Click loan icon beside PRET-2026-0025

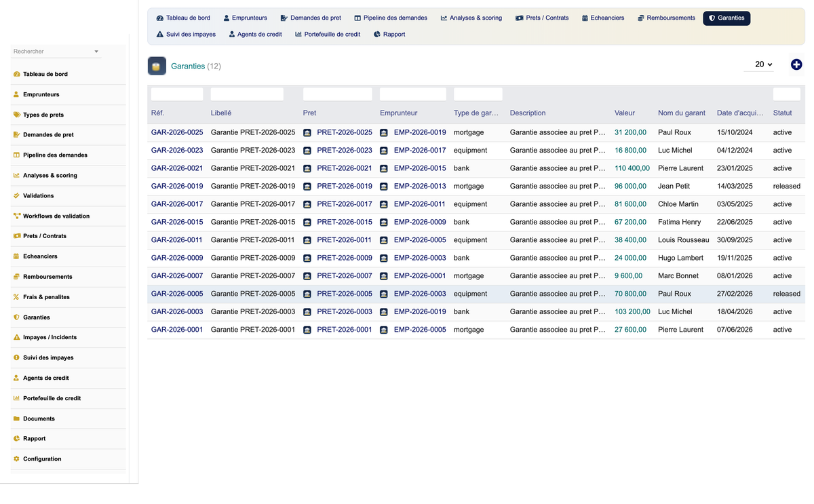point(307,132)
